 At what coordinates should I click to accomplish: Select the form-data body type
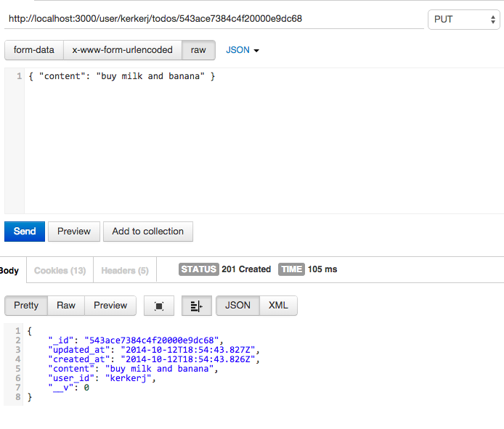pos(34,50)
